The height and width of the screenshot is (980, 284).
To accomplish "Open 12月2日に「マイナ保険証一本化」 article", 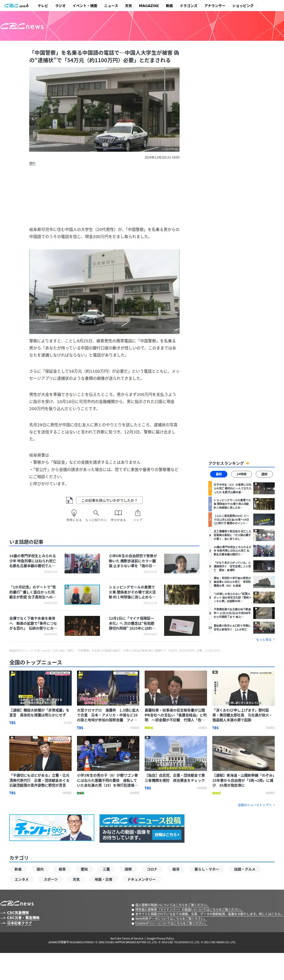I will pos(154,626).
